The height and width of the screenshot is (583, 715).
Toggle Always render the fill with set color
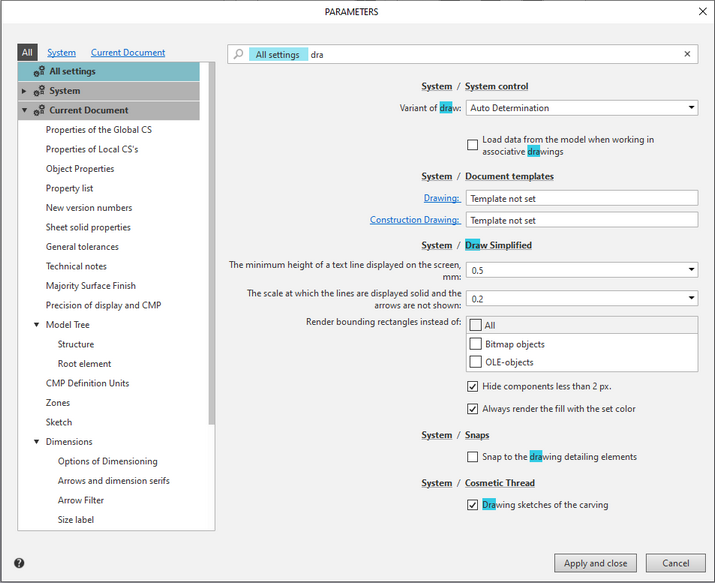pos(472,409)
